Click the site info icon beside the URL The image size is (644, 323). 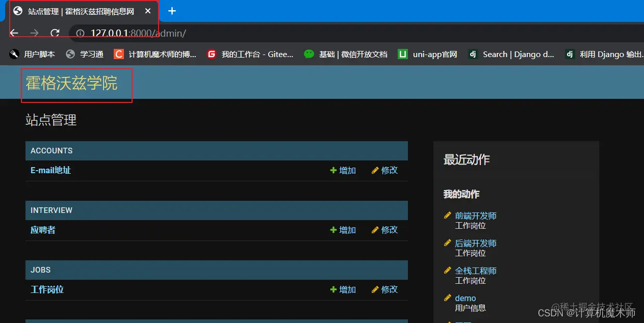point(80,34)
